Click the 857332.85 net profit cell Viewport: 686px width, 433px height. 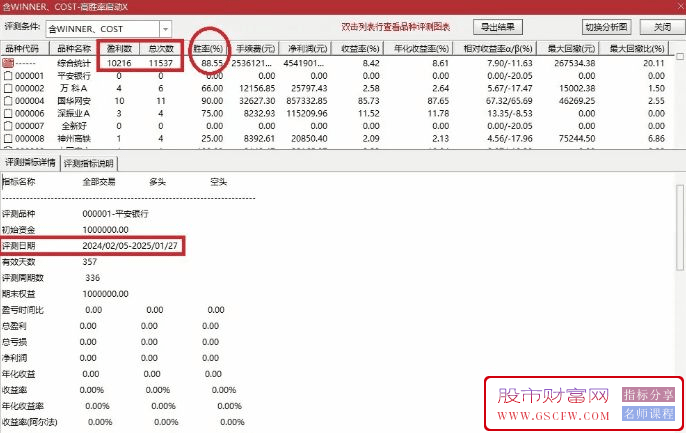click(x=307, y=101)
